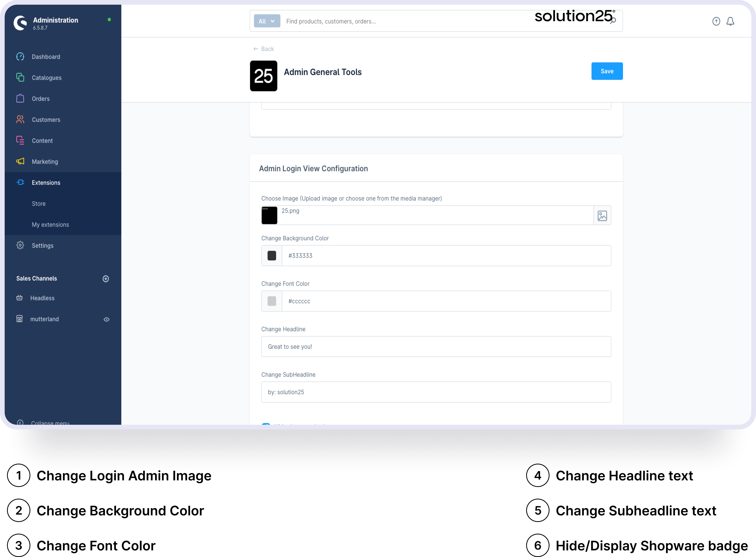The image size is (756, 557).
Task: Click Back to return previous page
Action: pos(263,49)
